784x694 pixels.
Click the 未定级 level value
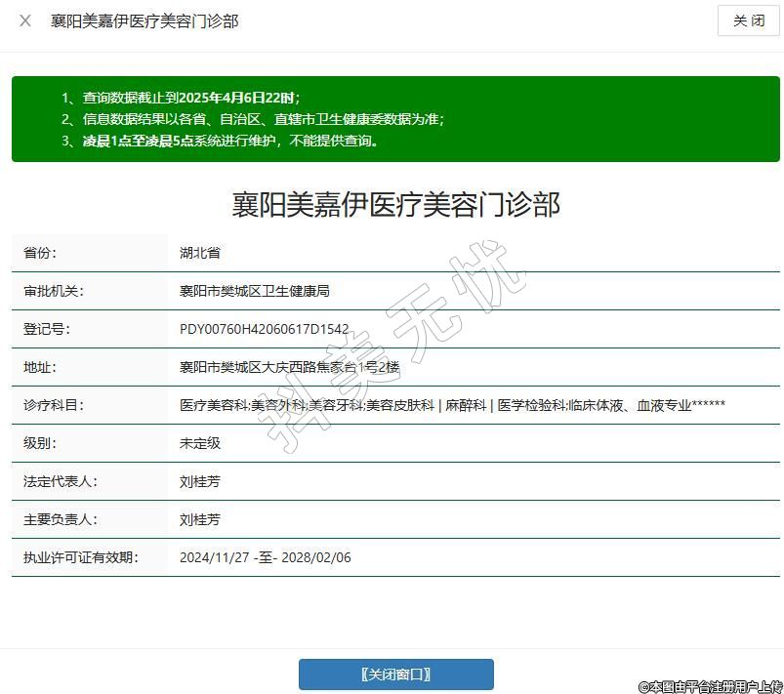200,443
